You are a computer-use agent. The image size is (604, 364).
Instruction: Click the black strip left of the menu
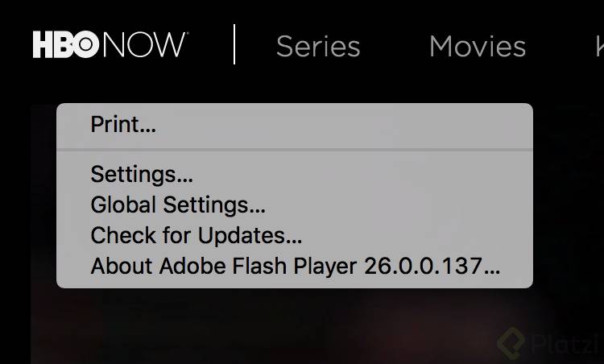tap(15, 231)
